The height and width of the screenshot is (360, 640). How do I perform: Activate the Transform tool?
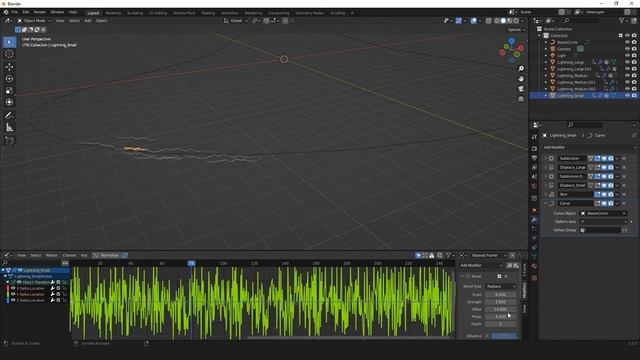(9, 102)
